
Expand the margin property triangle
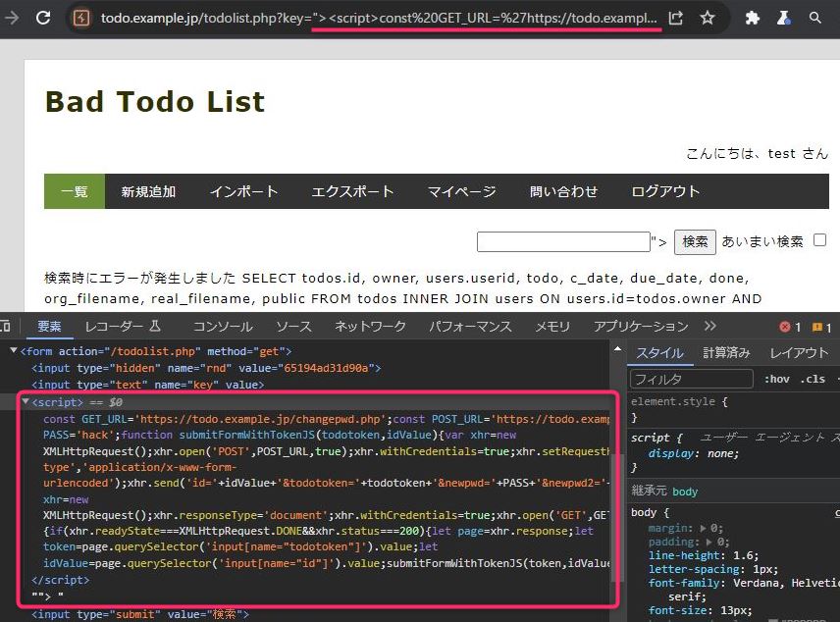click(x=703, y=528)
